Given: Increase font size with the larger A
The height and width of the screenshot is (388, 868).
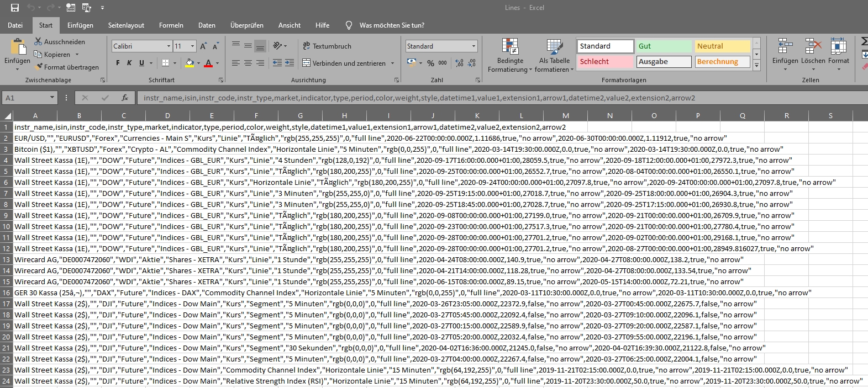Looking at the screenshot, I should tap(203, 46).
